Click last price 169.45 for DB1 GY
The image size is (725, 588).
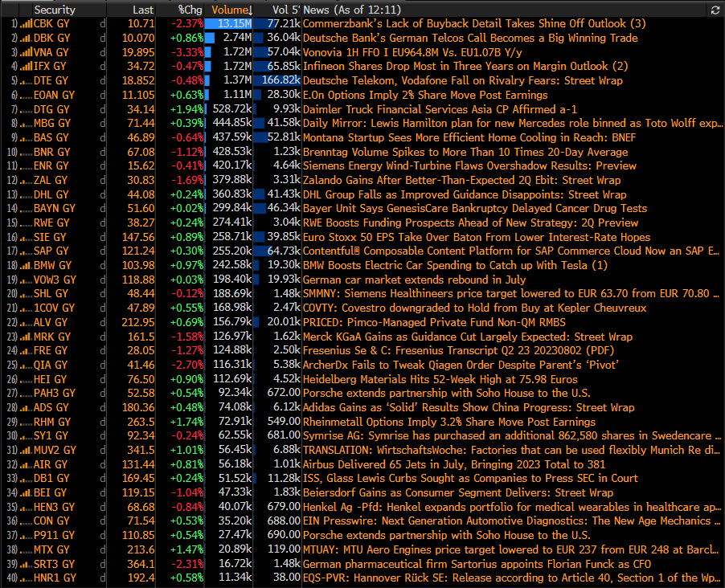coord(138,479)
